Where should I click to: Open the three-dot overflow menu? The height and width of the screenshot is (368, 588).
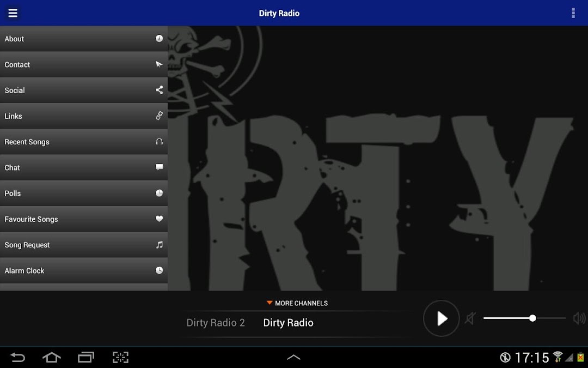click(573, 13)
